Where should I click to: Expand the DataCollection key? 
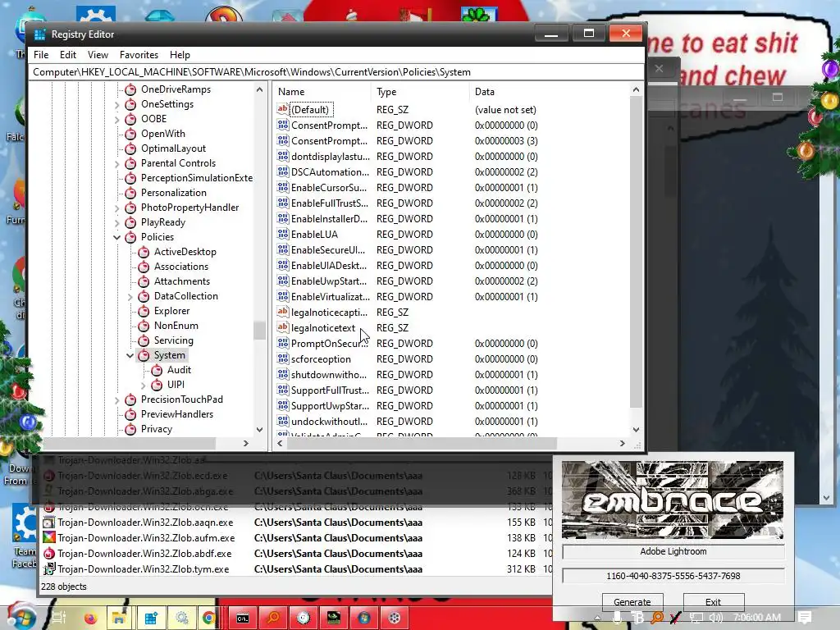point(130,296)
